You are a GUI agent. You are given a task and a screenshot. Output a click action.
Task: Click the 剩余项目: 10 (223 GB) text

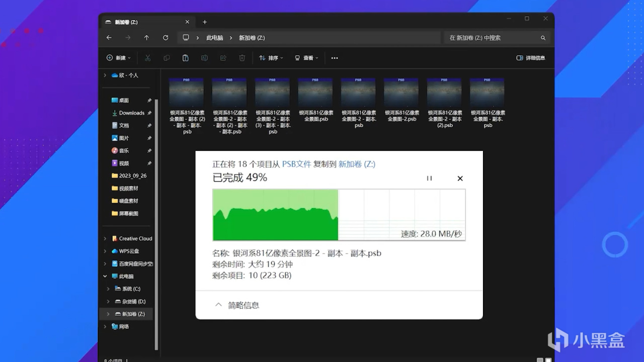click(252, 275)
